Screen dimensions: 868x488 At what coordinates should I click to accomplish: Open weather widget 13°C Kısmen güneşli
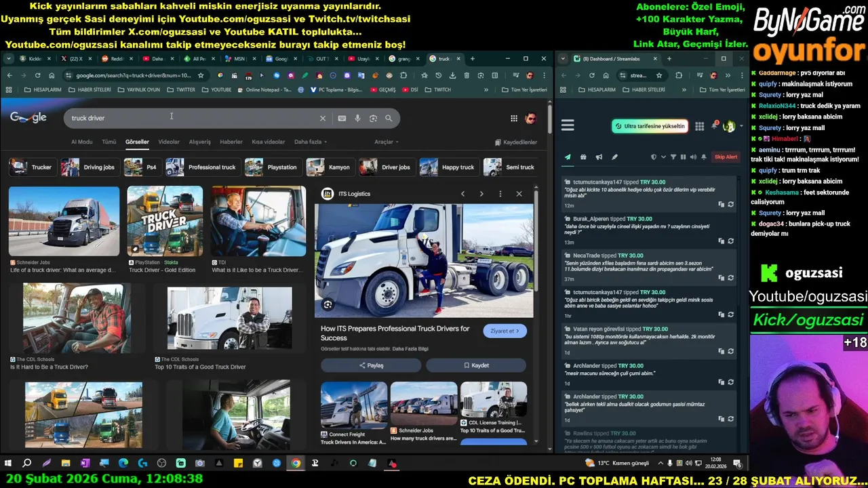(x=617, y=463)
